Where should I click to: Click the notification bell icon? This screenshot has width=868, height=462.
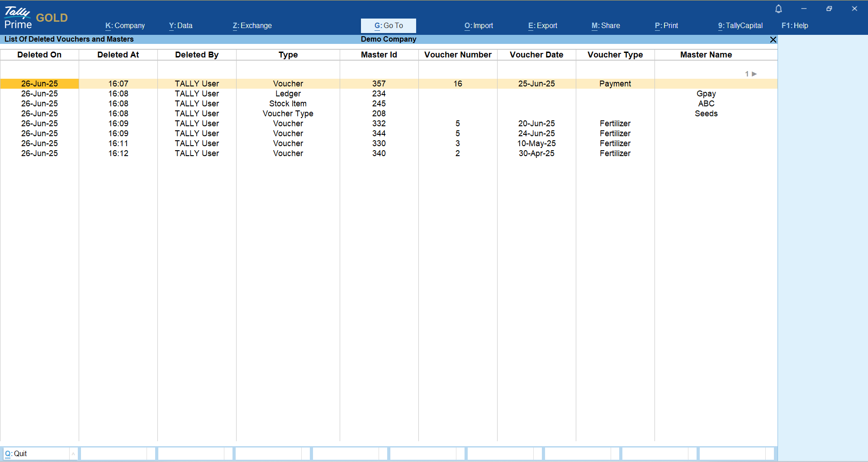(778, 9)
